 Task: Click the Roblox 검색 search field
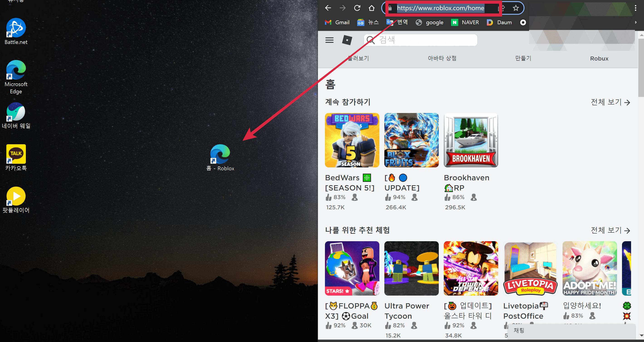[x=420, y=40]
